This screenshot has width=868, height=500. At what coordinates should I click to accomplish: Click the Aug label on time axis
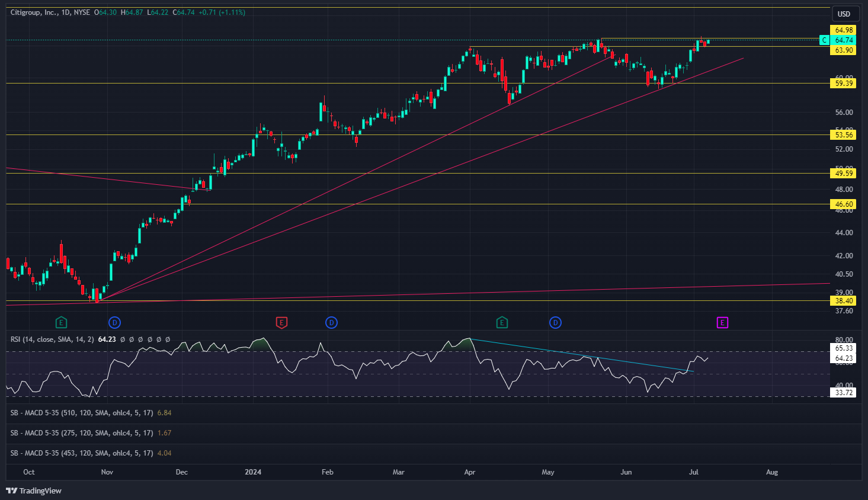tap(772, 472)
